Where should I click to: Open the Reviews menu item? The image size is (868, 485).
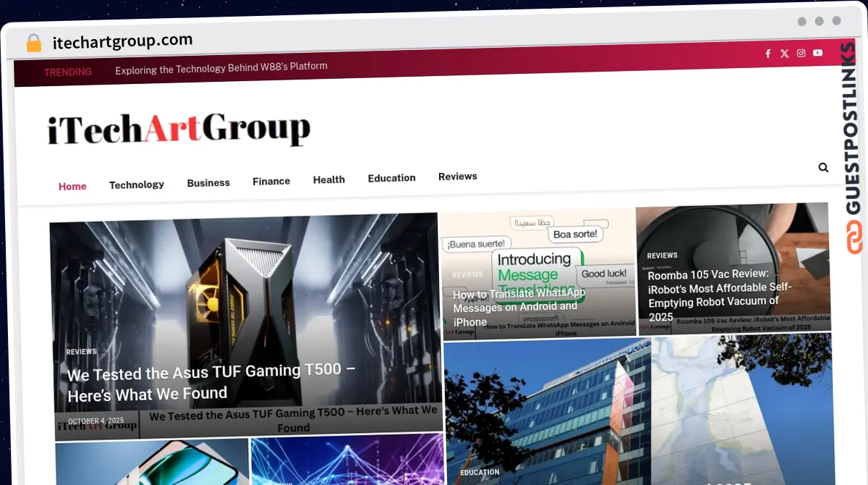[458, 177]
